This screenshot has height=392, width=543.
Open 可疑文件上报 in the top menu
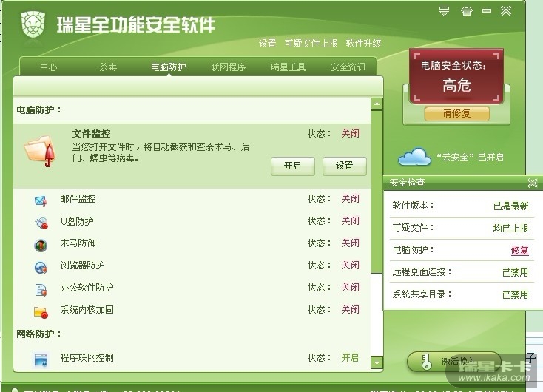(311, 44)
